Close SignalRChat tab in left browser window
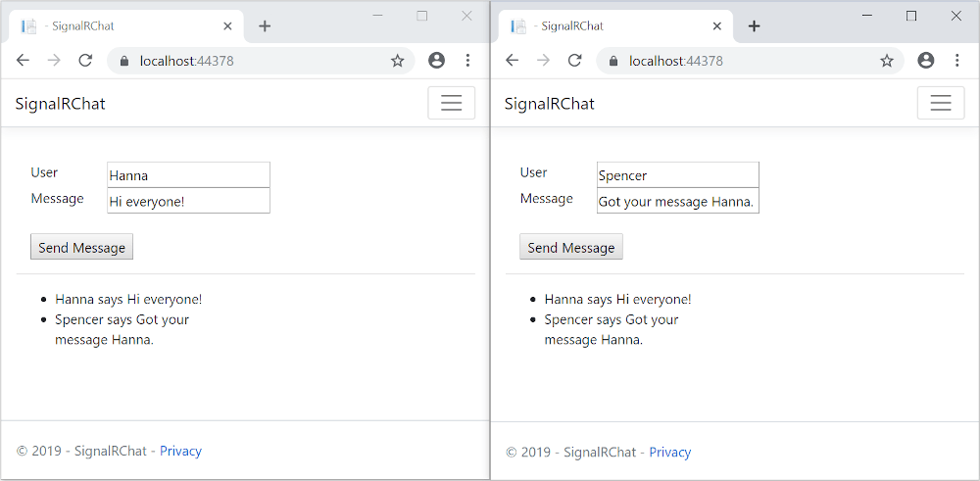The height and width of the screenshot is (481, 980). click(227, 26)
